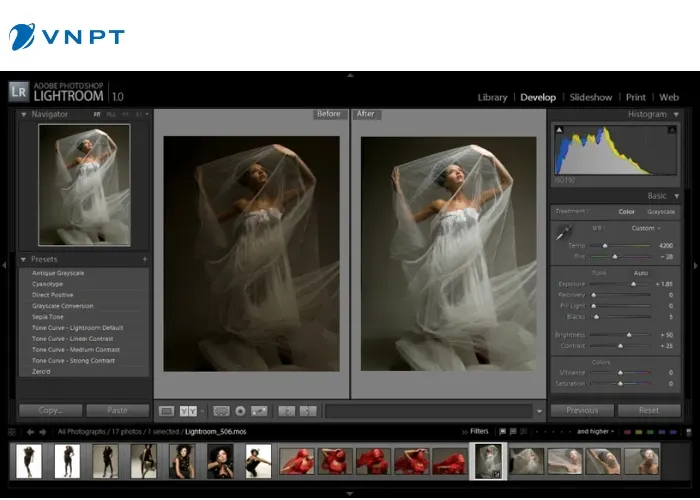Open grid view icon in filmstrip bar
Image resolution: width=700 pixels, height=500 pixels.
click(x=12, y=432)
